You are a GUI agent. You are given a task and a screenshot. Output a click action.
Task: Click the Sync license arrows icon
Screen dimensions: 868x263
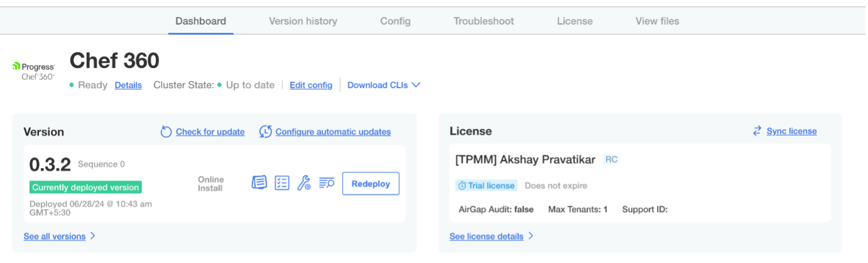tap(757, 131)
